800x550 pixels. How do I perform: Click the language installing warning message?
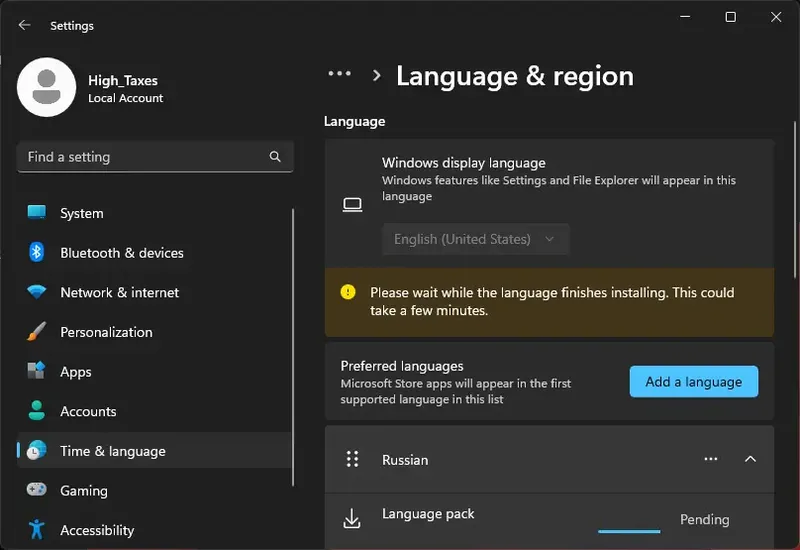click(x=552, y=302)
